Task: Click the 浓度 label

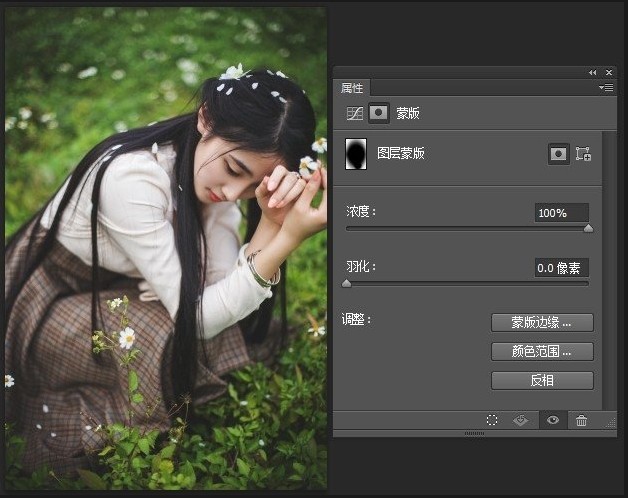Action: pyautogui.click(x=361, y=212)
